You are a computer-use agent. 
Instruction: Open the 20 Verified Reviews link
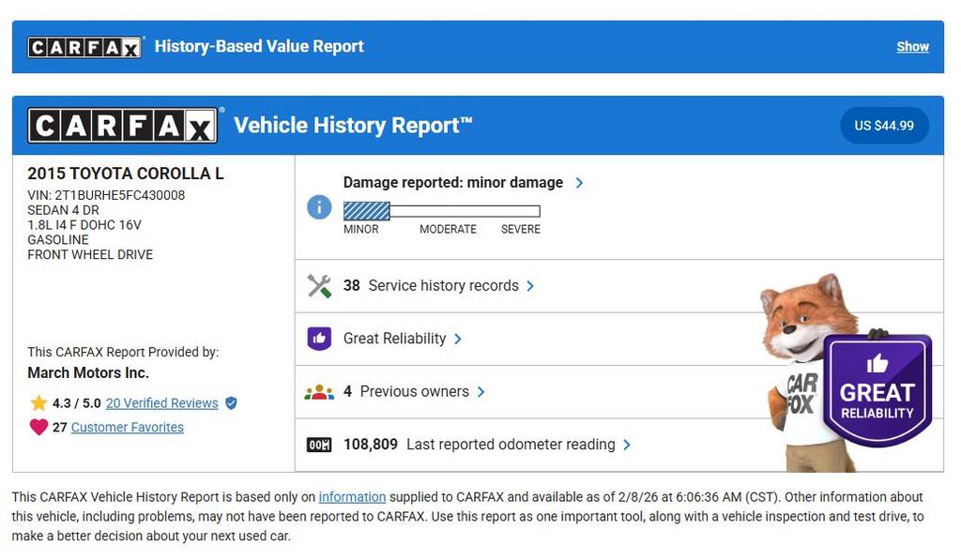coord(161,403)
